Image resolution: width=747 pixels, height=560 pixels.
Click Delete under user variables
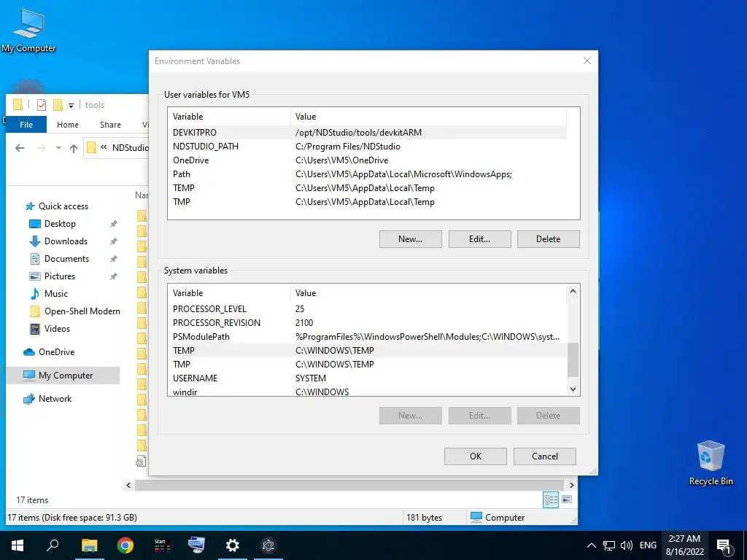coord(549,239)
